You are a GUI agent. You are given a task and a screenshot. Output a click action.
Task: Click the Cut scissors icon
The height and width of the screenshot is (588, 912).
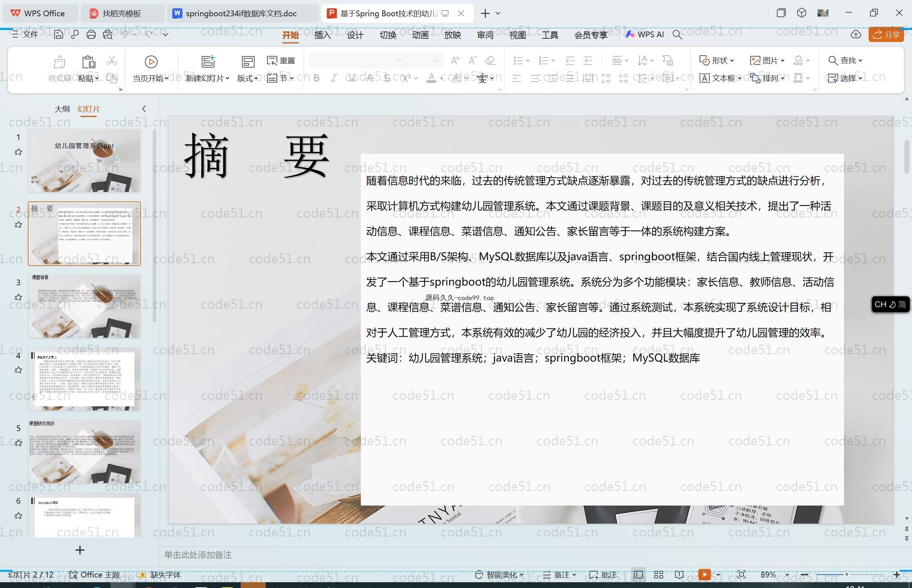(x=111, y=60)
